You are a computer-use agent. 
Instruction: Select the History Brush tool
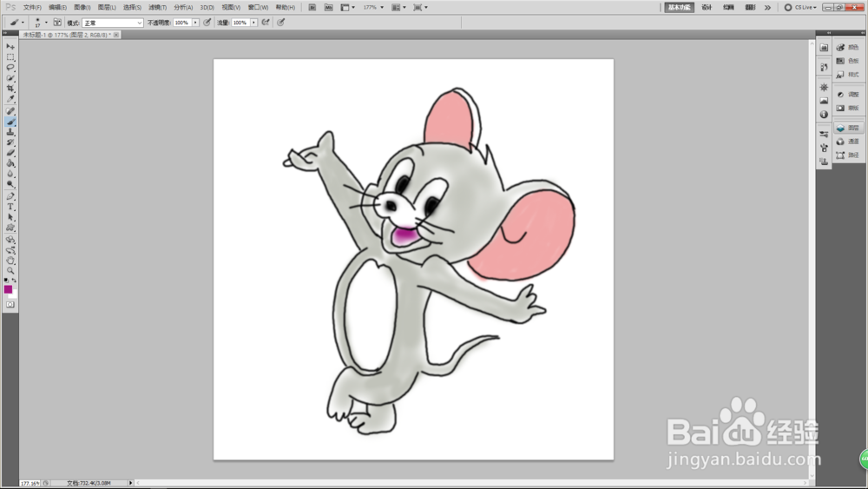point(10,143)
